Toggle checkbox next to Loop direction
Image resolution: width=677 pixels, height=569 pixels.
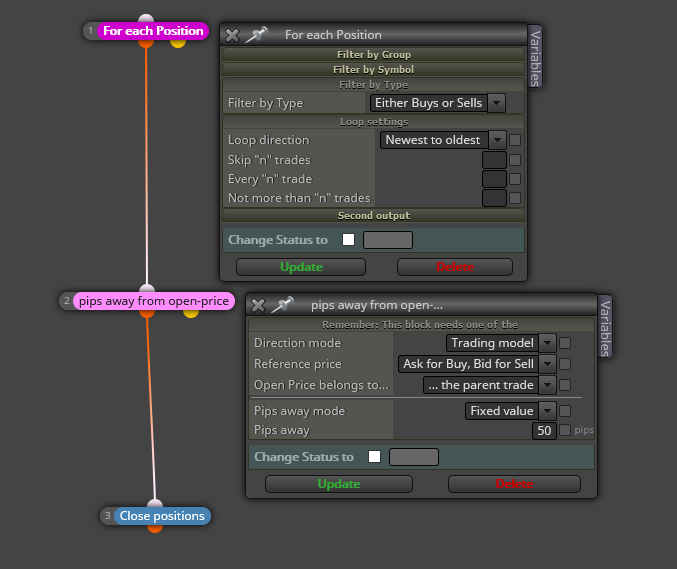click(x=515, y=140)
